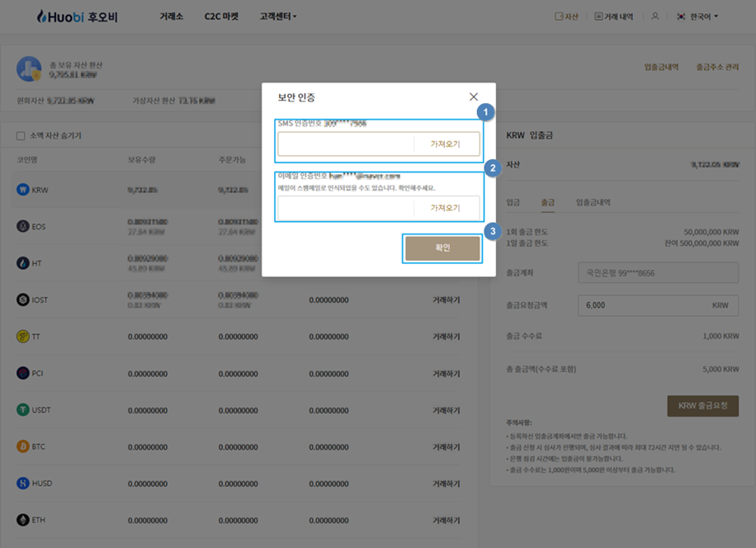Screen dimensions: 756x548
Task: Open the C2C 마켓 menu item
Action: pos(221,17)
